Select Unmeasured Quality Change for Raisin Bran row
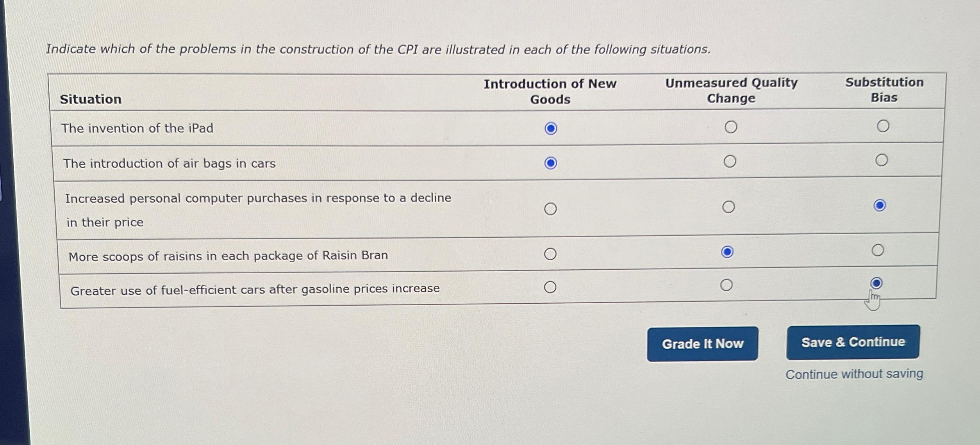The height and width of the screenshot is (445, 980). pyautogui.click(x=727, y=252)
